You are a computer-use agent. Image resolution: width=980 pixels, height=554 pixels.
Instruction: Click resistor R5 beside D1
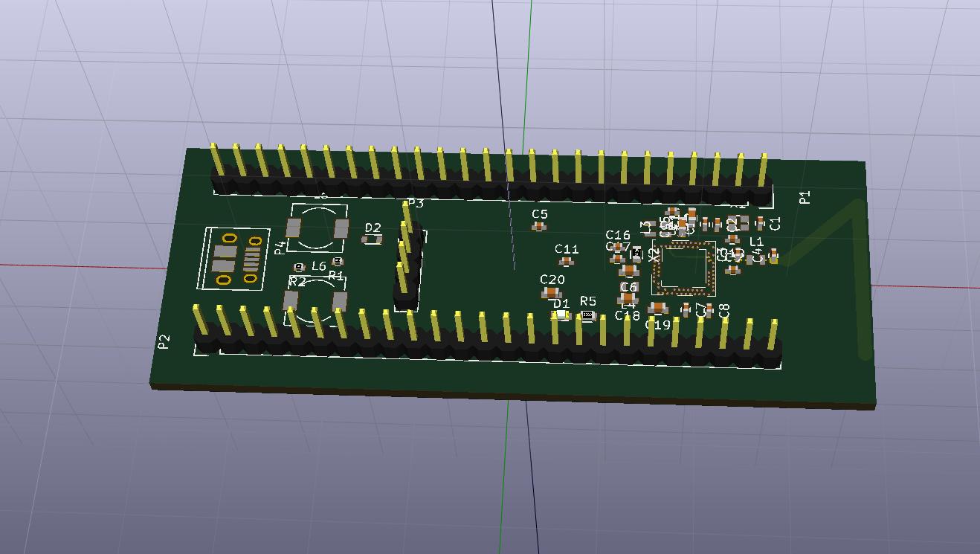click(x=587, y=314)
